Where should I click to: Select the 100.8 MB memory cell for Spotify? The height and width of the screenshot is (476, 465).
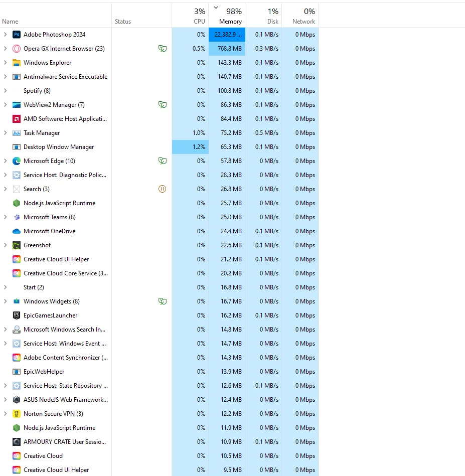tap(227, 91)
